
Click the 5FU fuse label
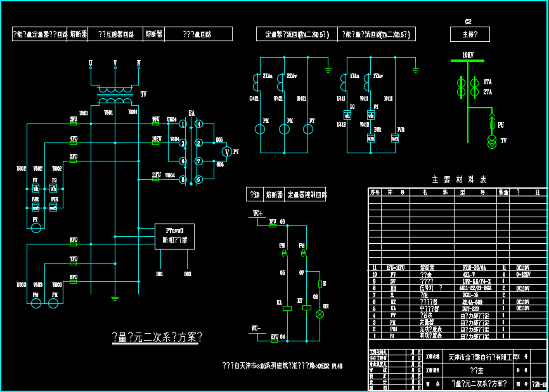coord(73,156)
